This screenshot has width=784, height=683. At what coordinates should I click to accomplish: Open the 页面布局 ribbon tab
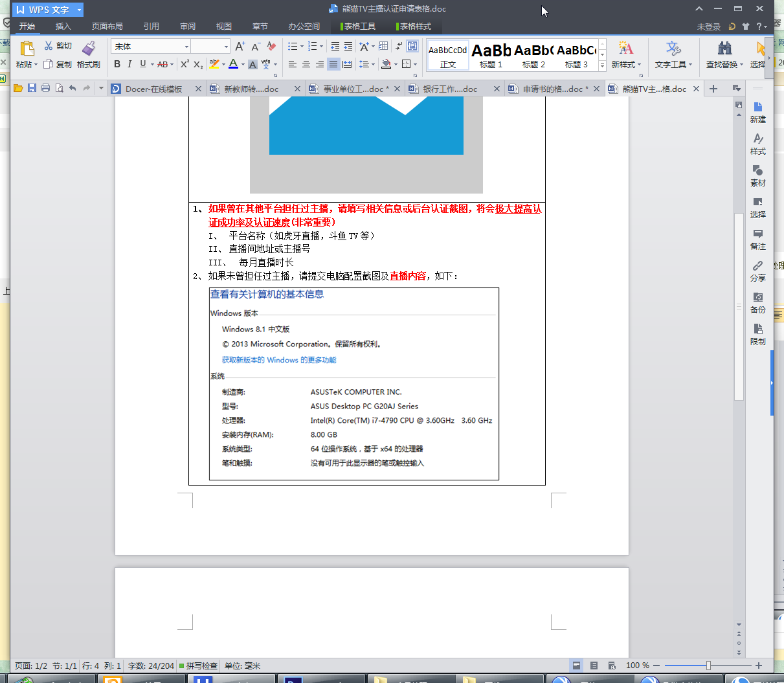(107, 27)
